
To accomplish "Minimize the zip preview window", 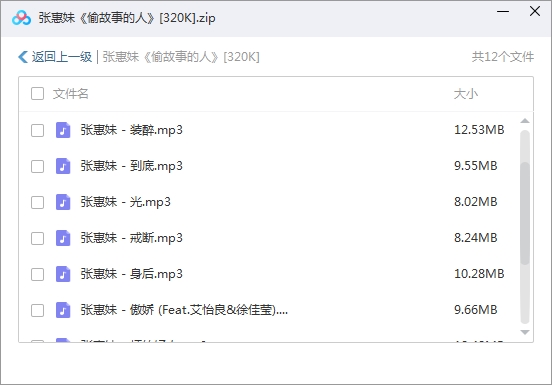I will (503, 12).
